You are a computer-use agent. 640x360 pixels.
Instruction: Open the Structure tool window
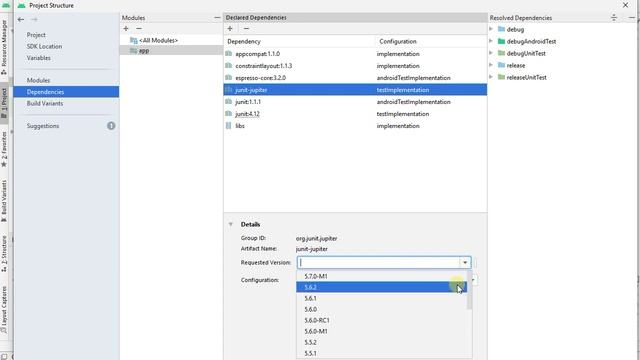tap(4, 254)
